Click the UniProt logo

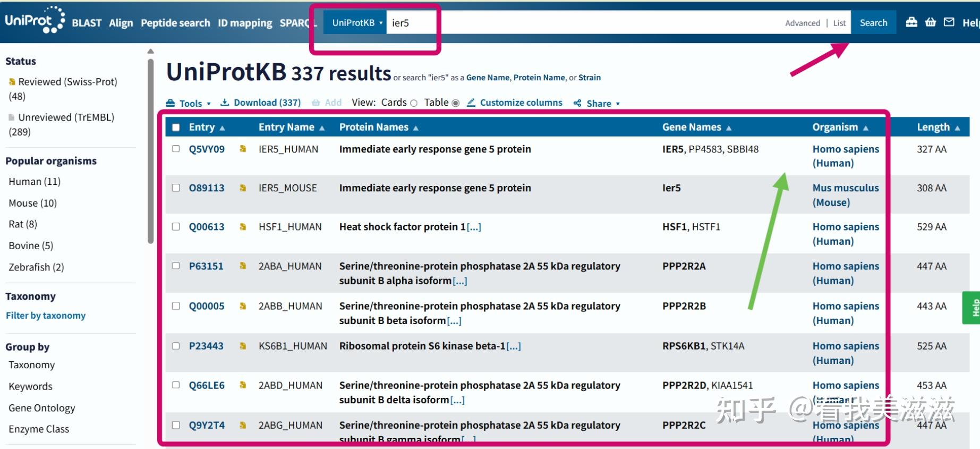35,21
